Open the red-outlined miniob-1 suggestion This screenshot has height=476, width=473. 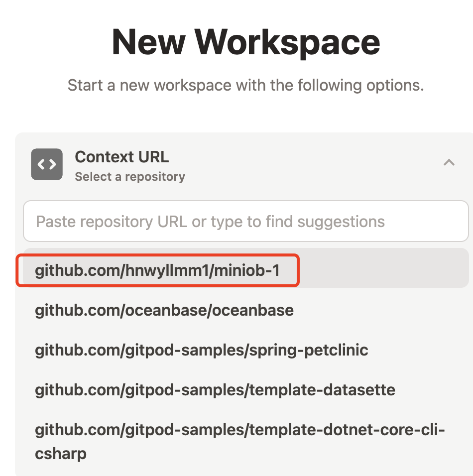[x=157, y=270]
